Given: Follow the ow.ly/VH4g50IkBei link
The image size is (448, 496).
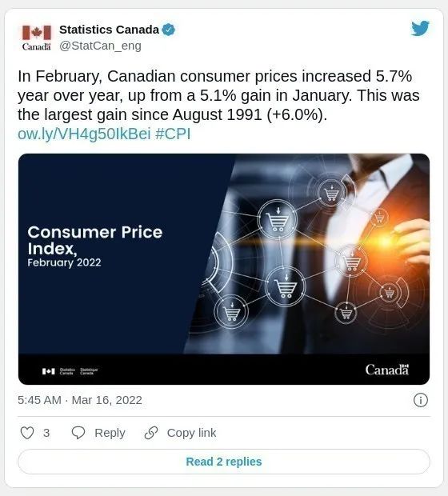Looking at the screenshot, I should point(84,134).
